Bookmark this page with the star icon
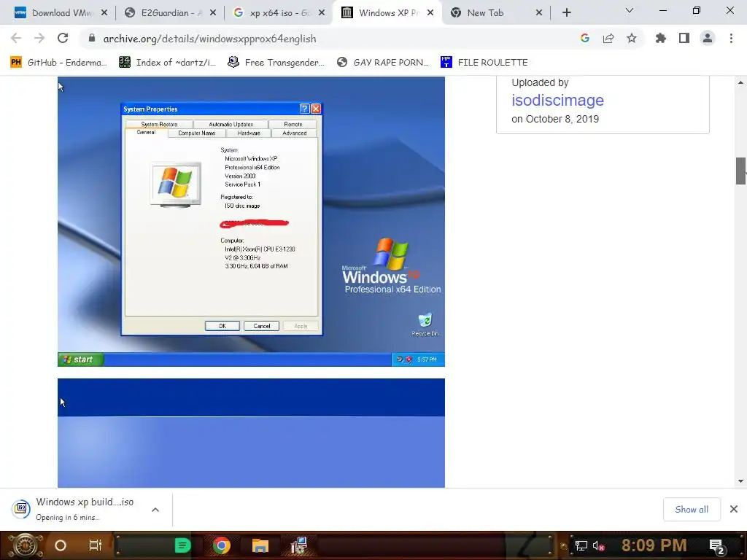The image size is (747, 560). (632, 38)
